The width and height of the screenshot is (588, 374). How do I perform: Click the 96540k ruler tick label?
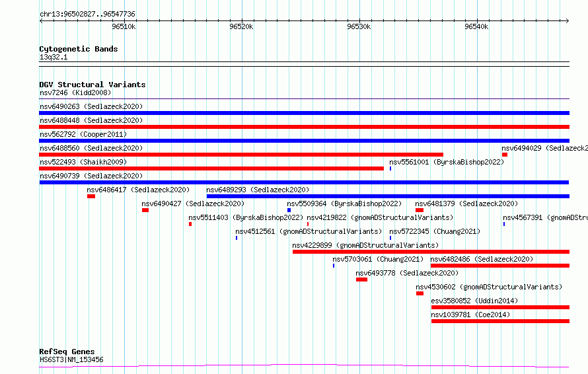(x=476, y=26)
